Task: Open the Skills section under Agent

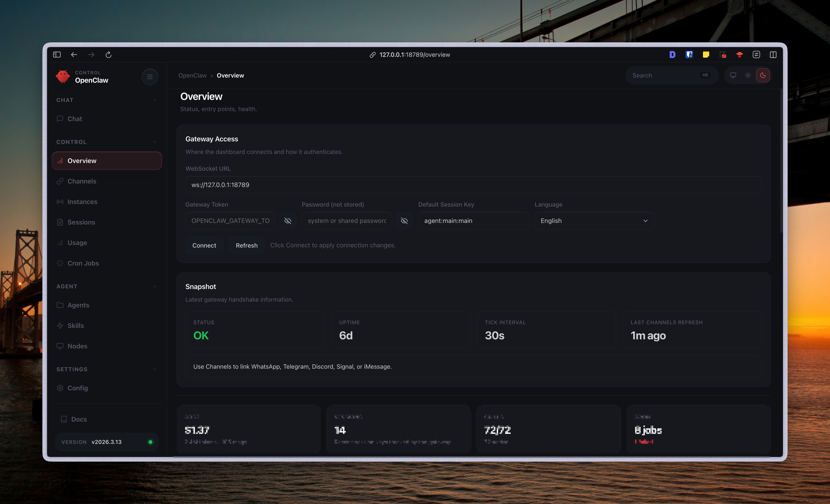Action: tap(75, 325)
